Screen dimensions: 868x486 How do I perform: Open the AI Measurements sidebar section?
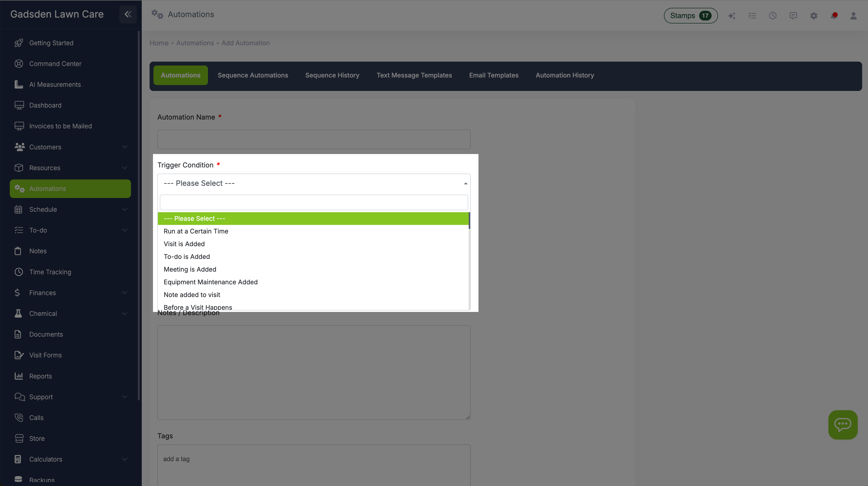click(x=55, y=84)
